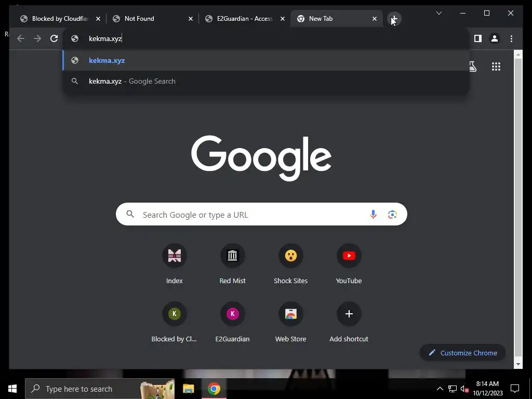Search by image with Google Lens icon
532x399 pixels.
[x=392, y=215]
